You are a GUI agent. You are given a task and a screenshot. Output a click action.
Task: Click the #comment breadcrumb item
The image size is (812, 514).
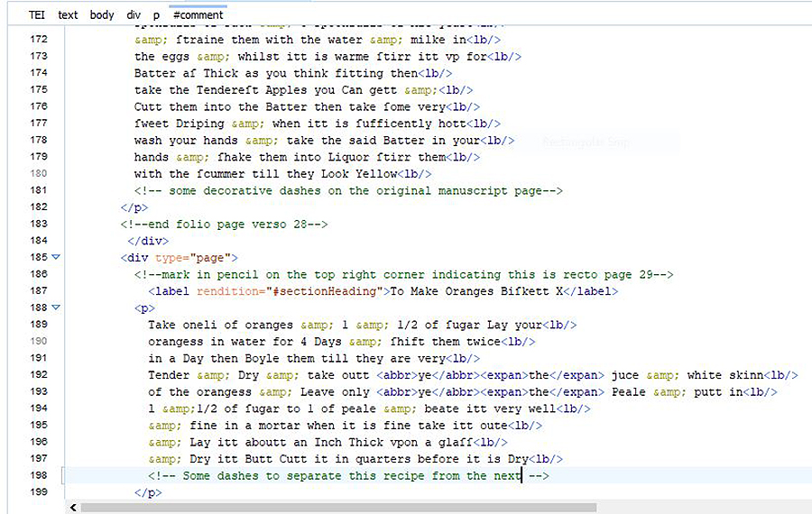pos(198,15)
